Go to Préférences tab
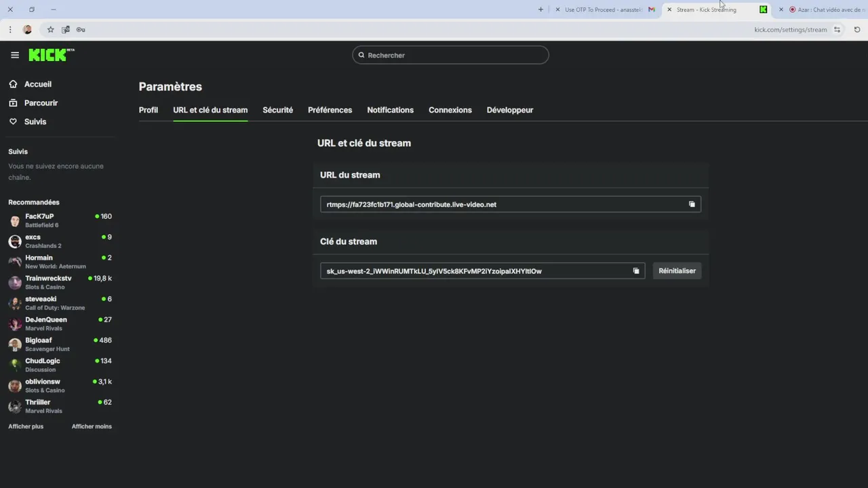Image resolution: width=868 pixels, height=488 pixels. (330, 110)
